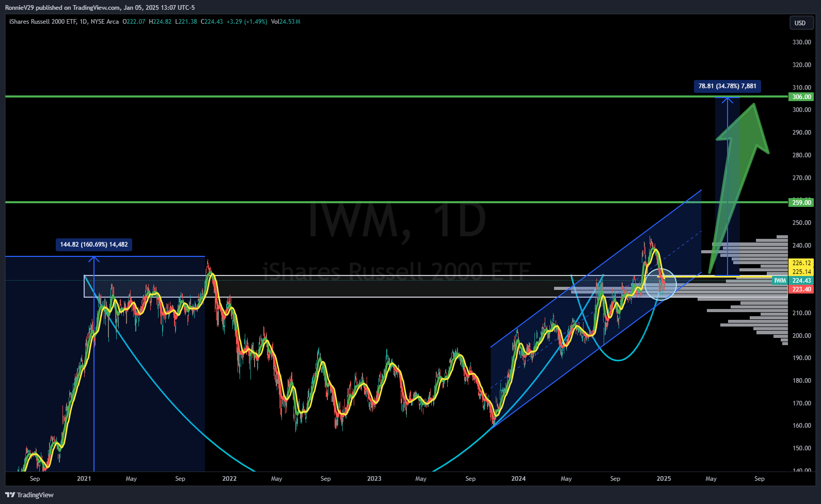The width and height of the screenshot is (821, 504).
Task: Select the 144.82 (160.69%) measurement label
Action: coord(94,245)
